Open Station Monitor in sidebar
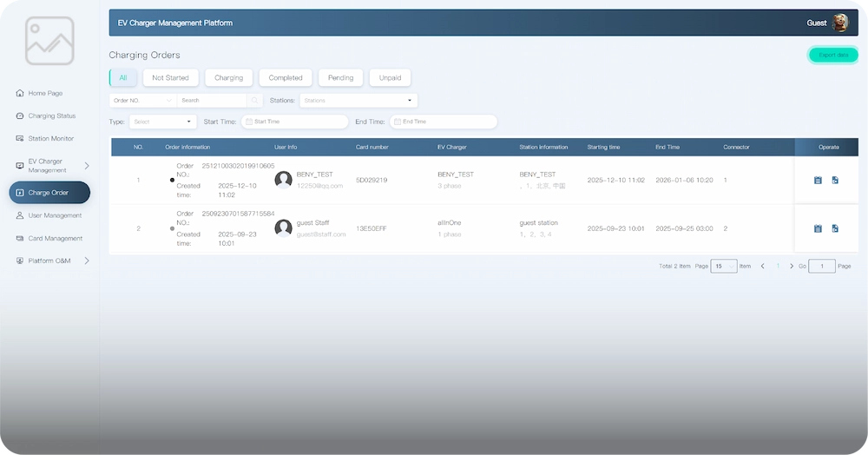Image resolution: width=868 pixels, height=455 pixels. [x=50, y=139]
